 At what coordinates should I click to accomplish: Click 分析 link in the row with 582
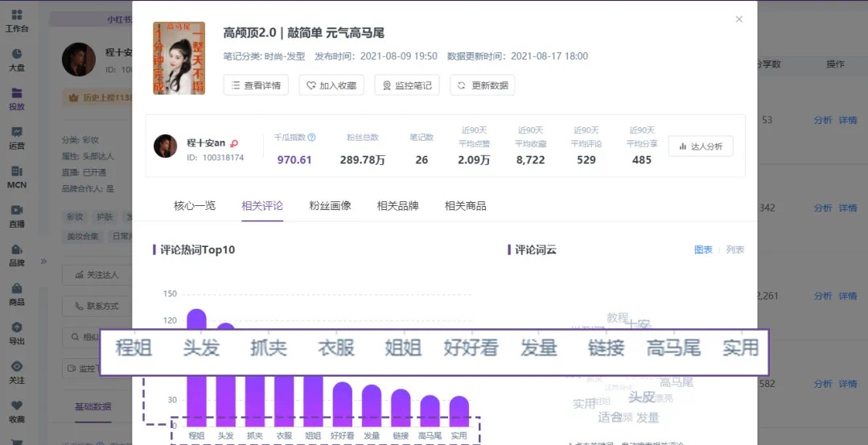pos(823,384)
